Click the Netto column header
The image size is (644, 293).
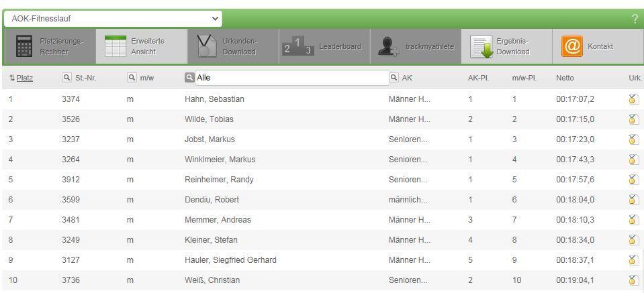coord(565,78)
